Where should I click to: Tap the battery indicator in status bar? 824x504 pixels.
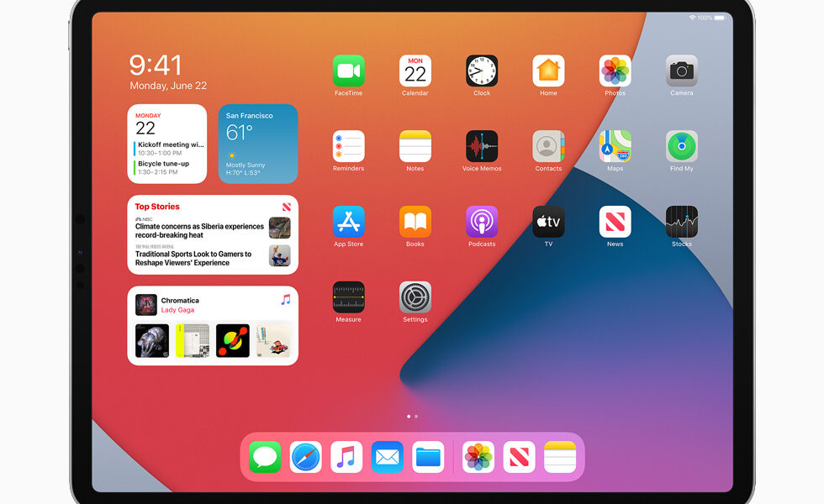click(720, 18)
